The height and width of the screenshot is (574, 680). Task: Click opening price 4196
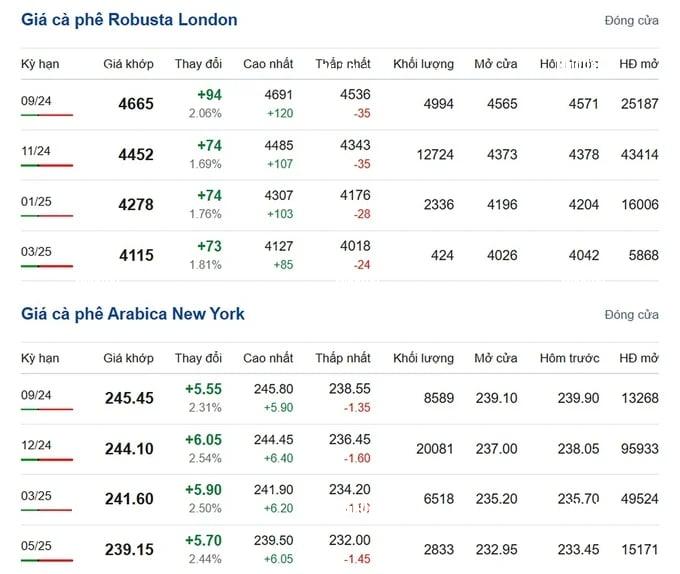click(x=502, y=205)
